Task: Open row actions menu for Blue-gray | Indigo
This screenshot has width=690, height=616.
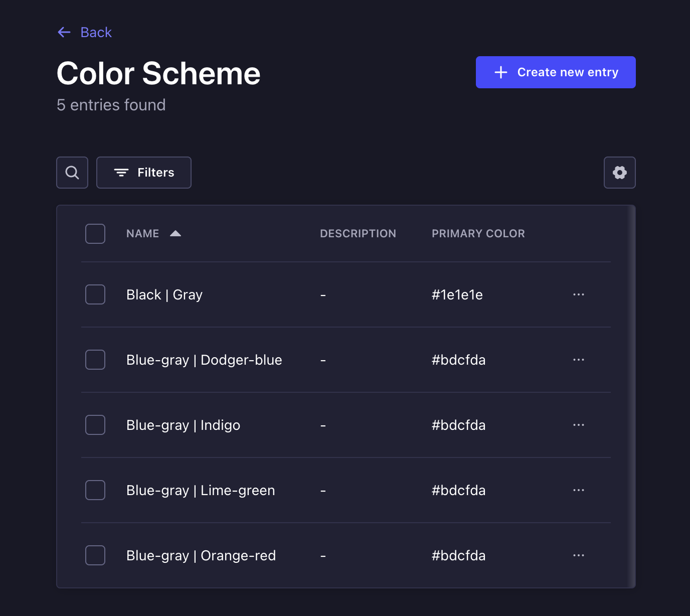Action: click(578, 425)
